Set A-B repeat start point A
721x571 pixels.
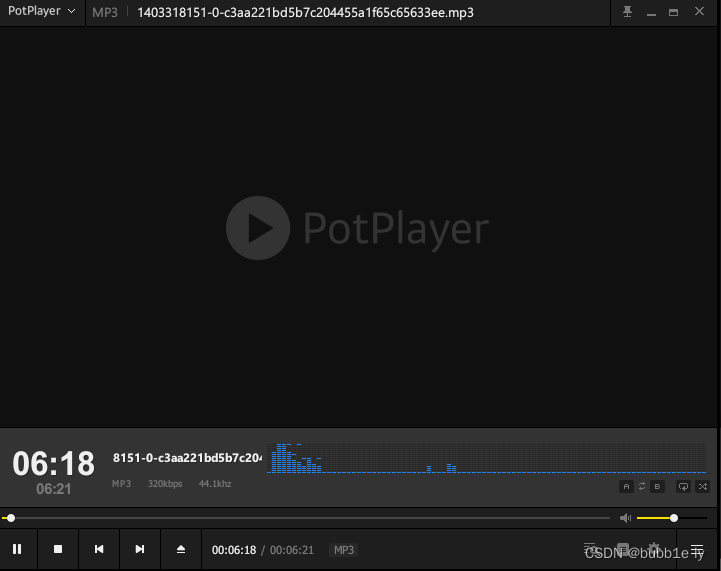pyautogui.click(x=626, y=486)
